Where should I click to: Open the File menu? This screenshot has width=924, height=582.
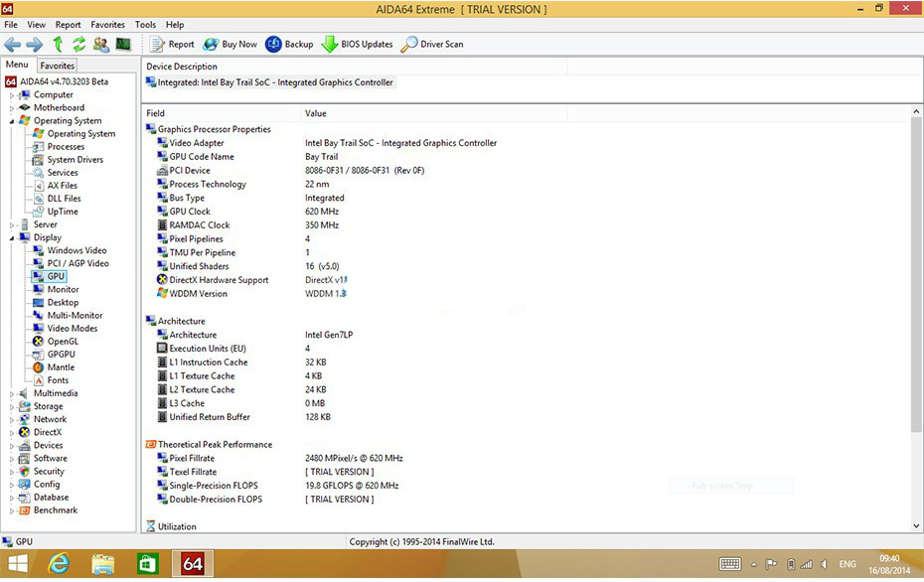click(x=11, y=25)
